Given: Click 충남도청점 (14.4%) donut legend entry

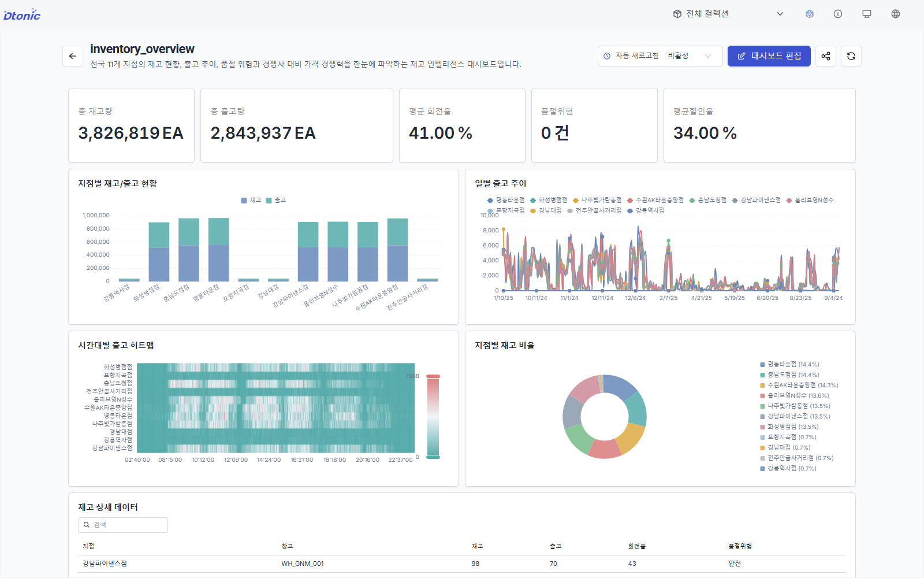Looking at the screenshot, I should [x=789, y=375].
